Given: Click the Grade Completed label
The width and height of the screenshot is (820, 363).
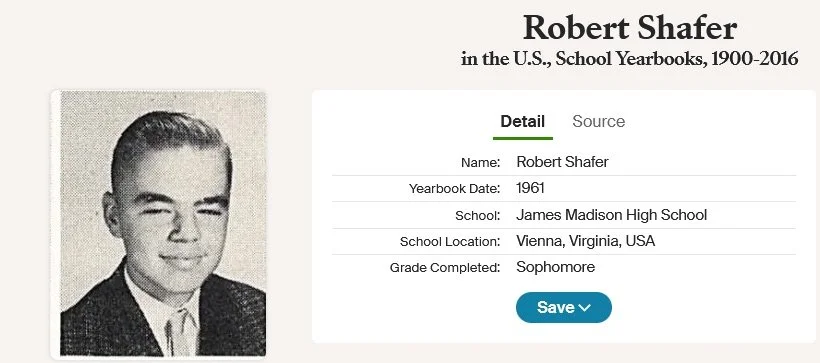Looking at the screenshot, I should (x=445, y=268).
